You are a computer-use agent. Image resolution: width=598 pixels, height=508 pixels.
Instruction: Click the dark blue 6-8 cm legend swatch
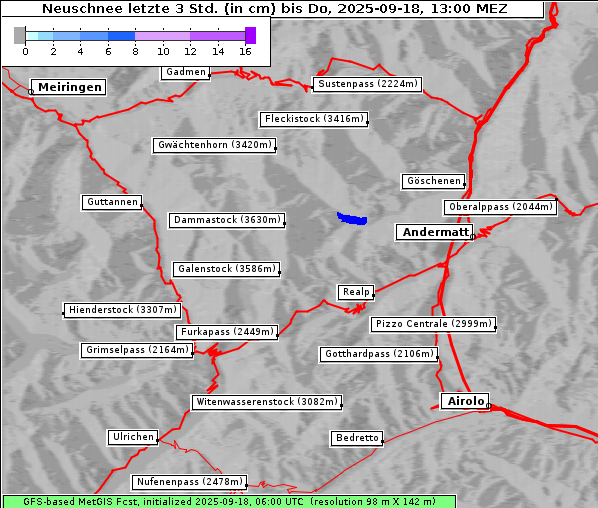(x=121, y=36)
